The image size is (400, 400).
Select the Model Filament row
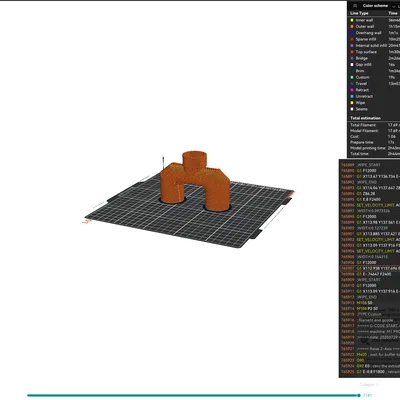[x=374, y=131]
